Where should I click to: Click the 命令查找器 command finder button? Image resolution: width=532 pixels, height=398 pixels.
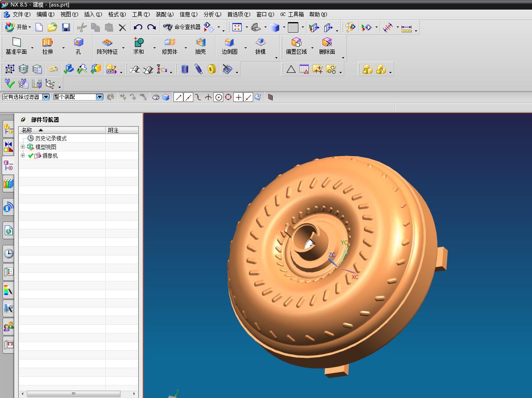pos(182,27)
